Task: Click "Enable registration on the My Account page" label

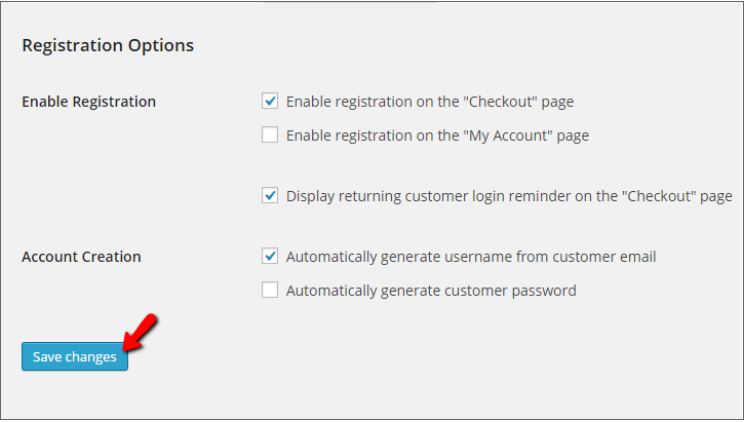Action: [x=437, y=135]
